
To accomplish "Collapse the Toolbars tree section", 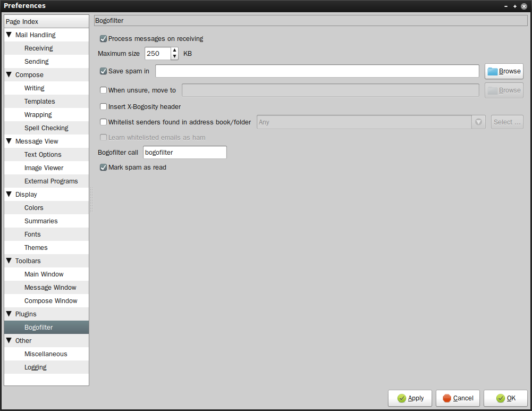I will 9,261.
